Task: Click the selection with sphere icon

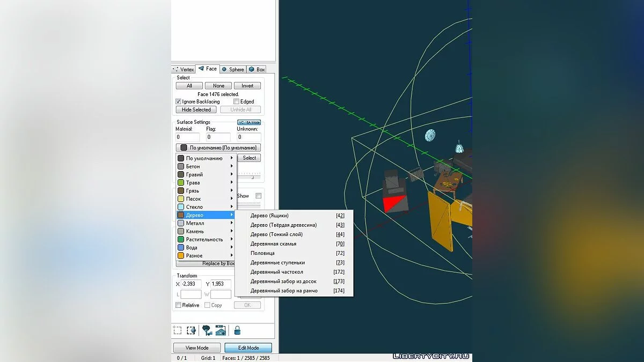Action: point(191,330)
